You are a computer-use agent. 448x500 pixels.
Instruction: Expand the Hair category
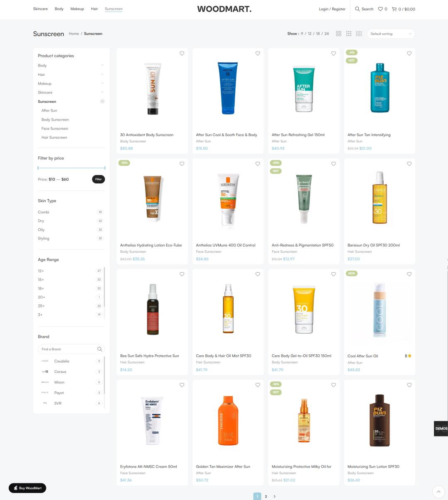point(102,75)
